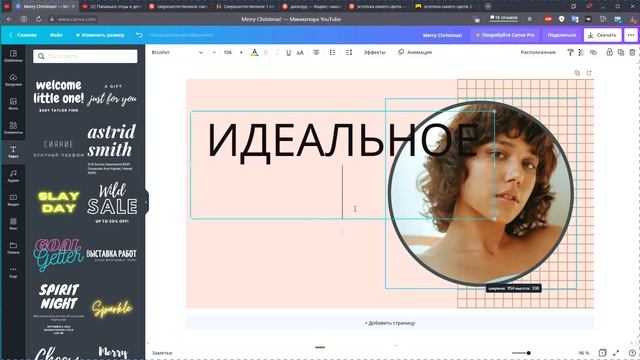Toggle bold formatting in text toolbar
This screenshot has width=640, height=360.
pos(266,52)
